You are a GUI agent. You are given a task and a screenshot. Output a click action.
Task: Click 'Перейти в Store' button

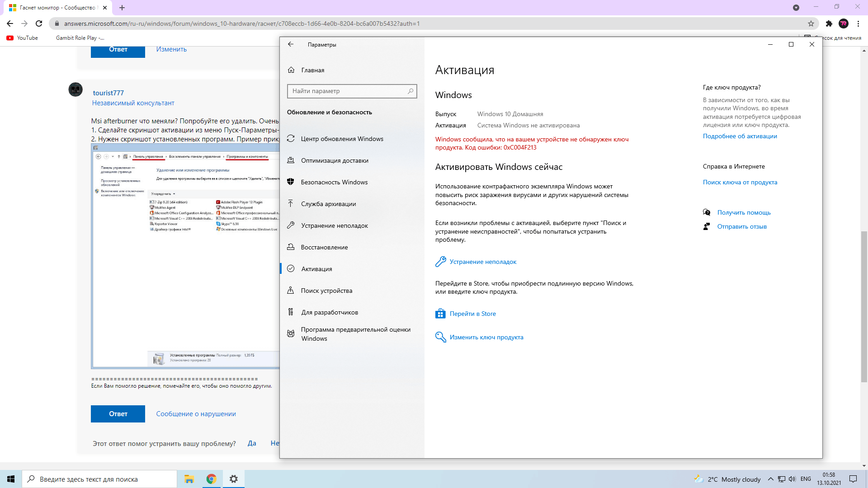[x=473, y=314]
